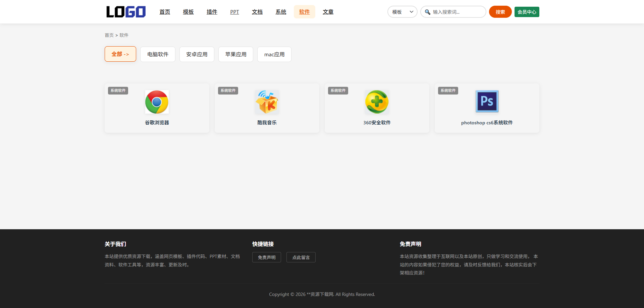This screenshot has width=644, height=308.
Task: Click the photoshop cs6系统软件 title
Action: (x=487, y=123)
